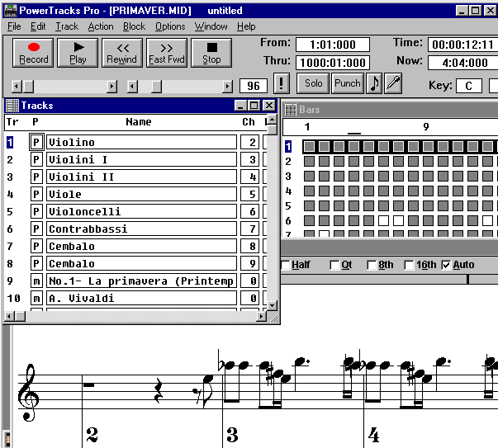The image size is (498, 448).
Task: Click the Tracks window title icon
Action: point(12,106)
